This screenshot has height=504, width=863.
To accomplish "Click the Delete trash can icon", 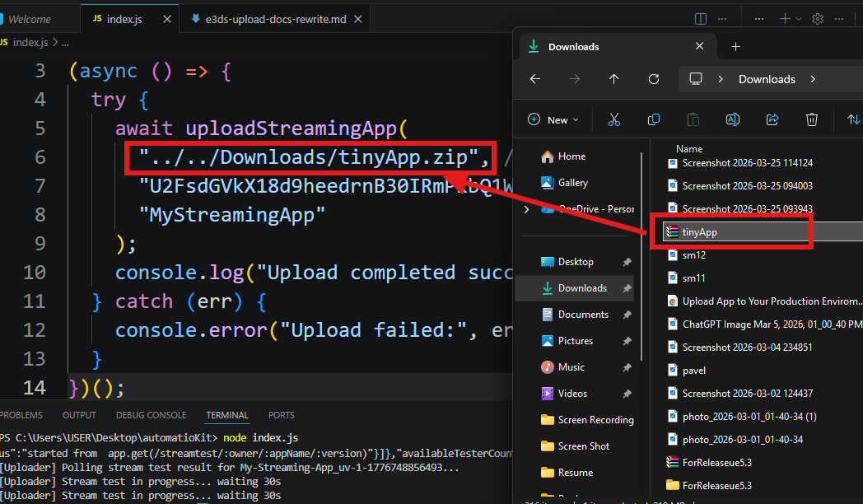I will click(x=812, y=119).
